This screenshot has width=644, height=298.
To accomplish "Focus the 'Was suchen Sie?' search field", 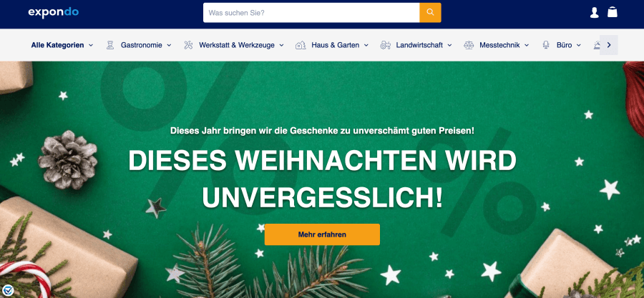I will (311, 13).
